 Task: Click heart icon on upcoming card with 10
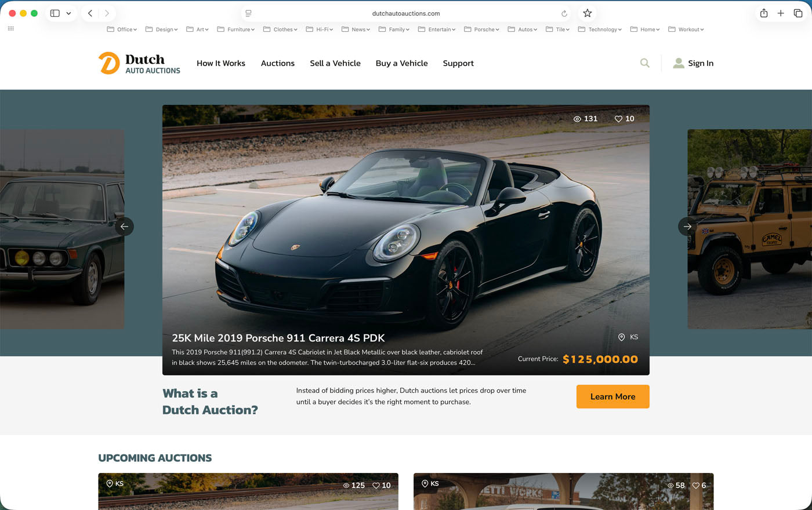376,486
